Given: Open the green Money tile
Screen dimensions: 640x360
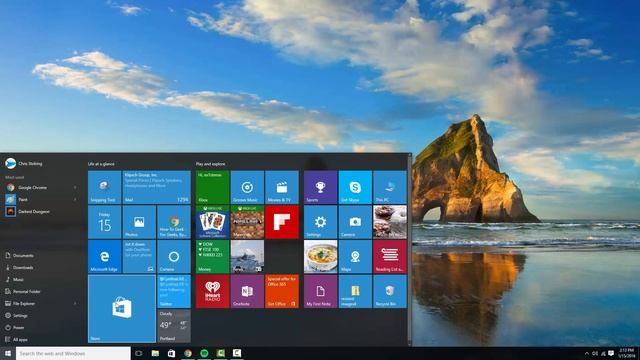Looking at the screenshot, I should pos(213,257).
